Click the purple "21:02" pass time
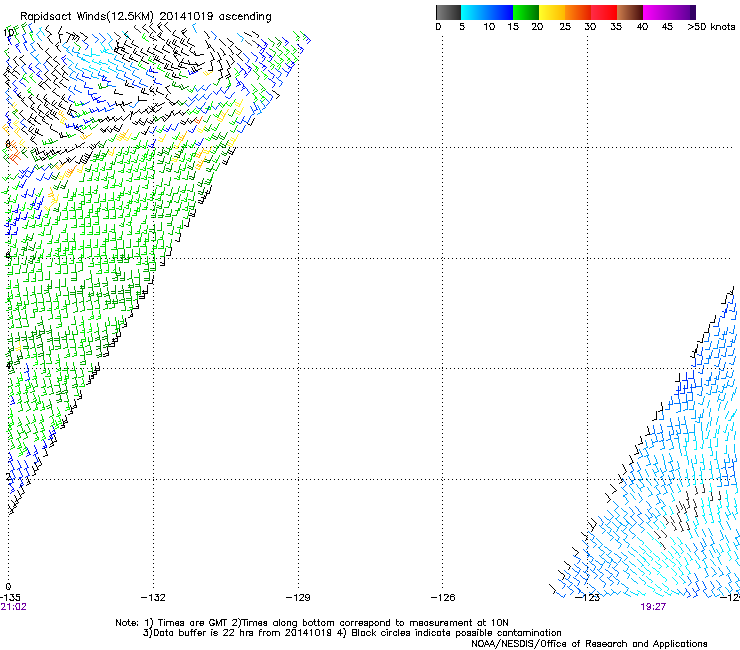The image size is (740, 650). 13,607
